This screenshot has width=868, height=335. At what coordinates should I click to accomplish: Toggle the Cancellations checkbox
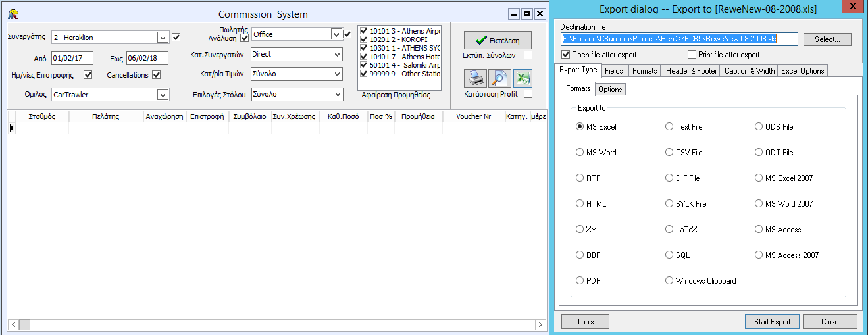pyautogui.click(x=156, y=75)
